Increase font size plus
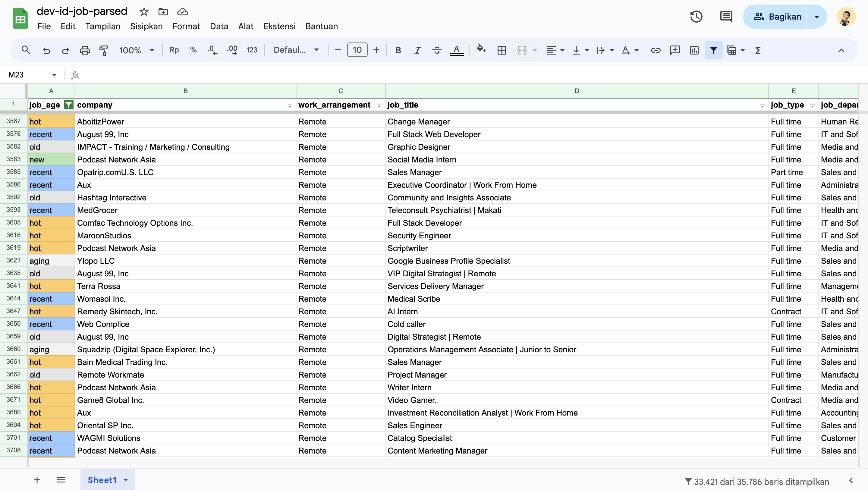 [376, 50]
